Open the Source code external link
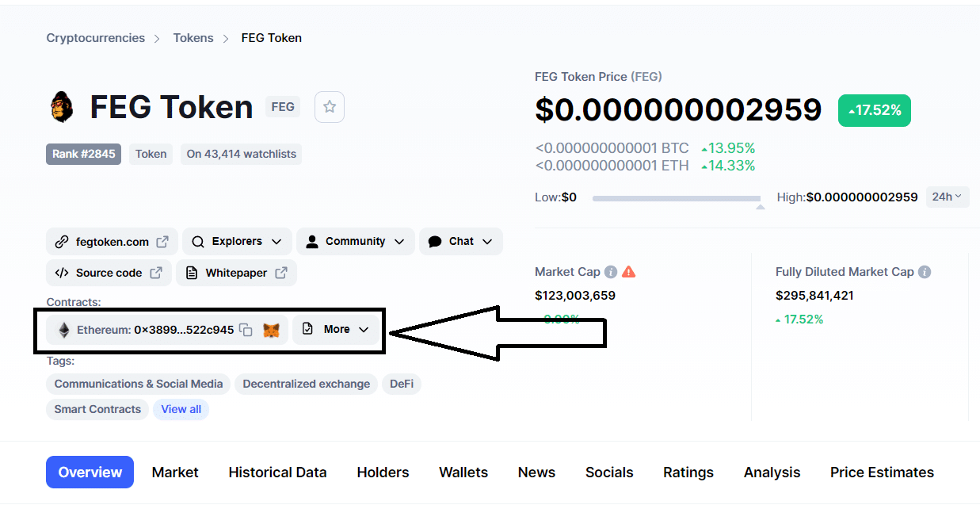This screenshot has height=505, width=980. pyautogui.click(x=109, y=273)
